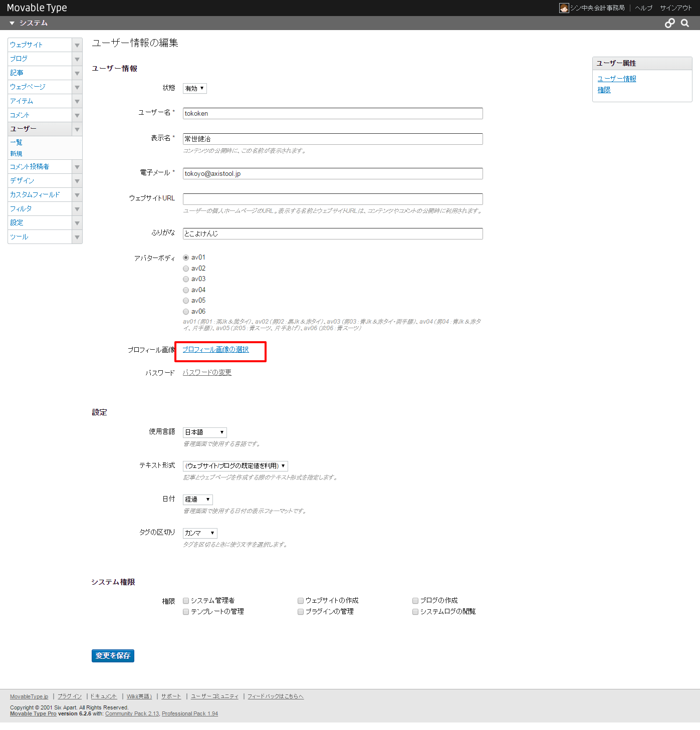Viewport: 700px width, 730px height.
Task: Open the 状態 status dropdown
Action: click(x=194, y=88)
